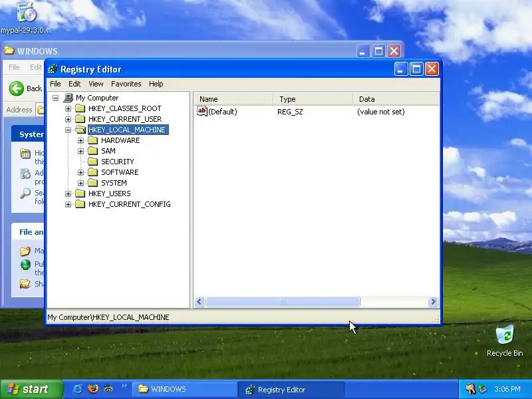Click the security keys tray icon
532x399 pixels.
[x=470, y=389]
